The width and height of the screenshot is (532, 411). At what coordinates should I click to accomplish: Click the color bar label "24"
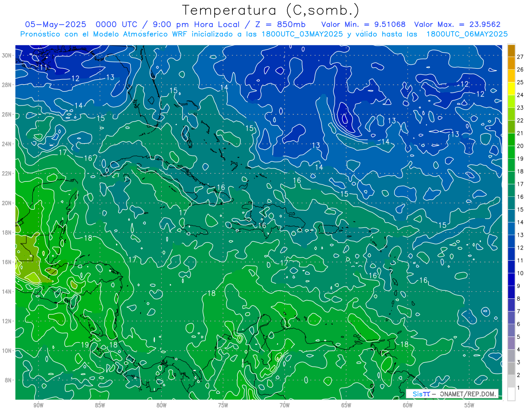[x=520, y=95]
